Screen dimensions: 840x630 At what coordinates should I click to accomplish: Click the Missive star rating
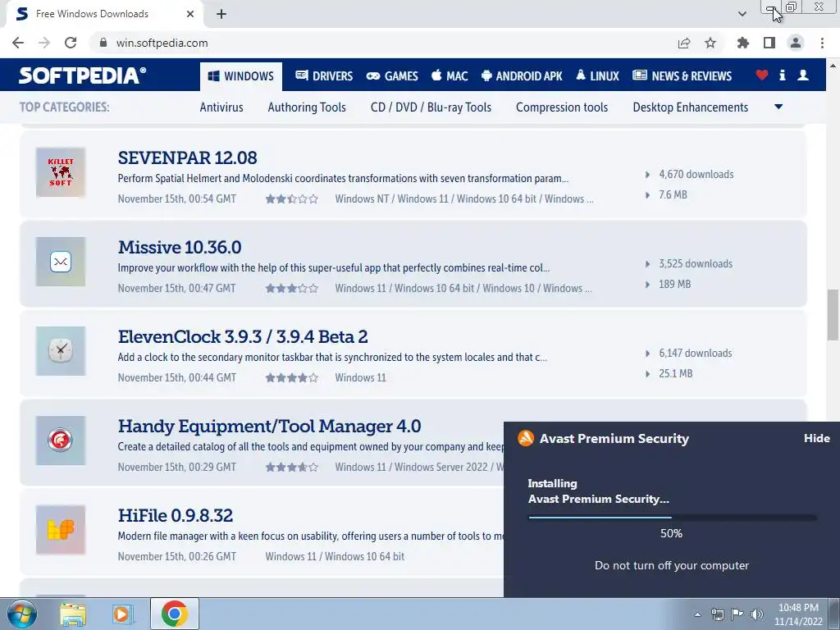tap(292, 288)
